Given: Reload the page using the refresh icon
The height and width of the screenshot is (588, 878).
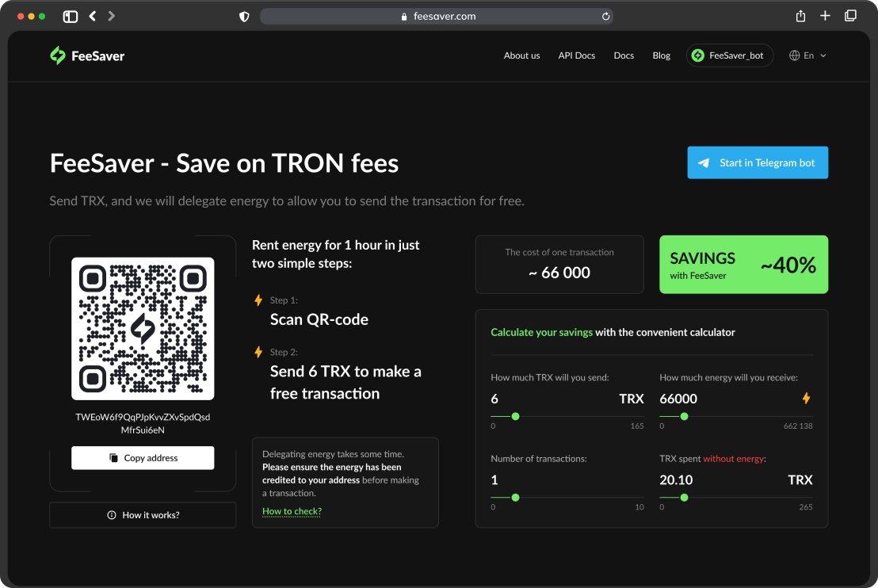Looking at the screenshot, I should point(606,16).
